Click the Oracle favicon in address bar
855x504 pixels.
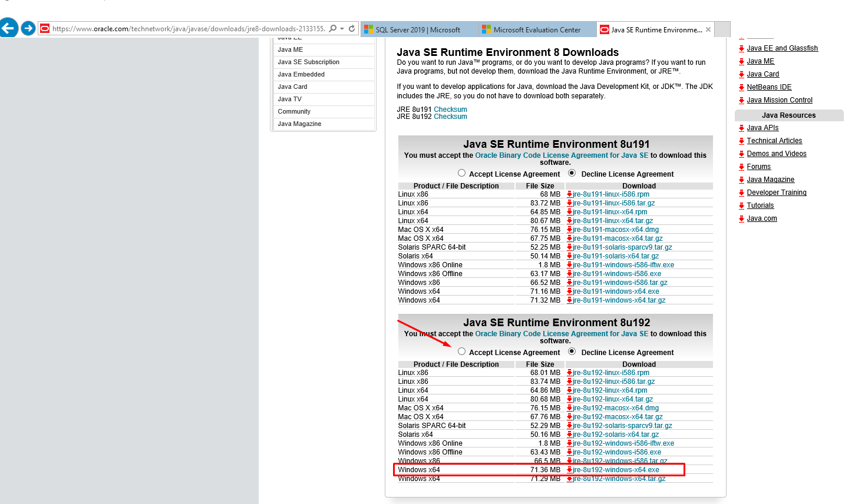45,28
